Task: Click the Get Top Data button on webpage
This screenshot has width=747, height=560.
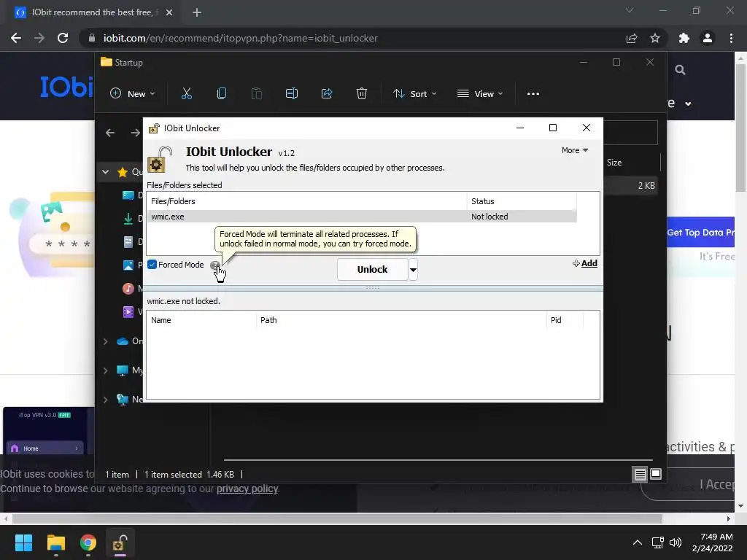Action: click(700, 233)
